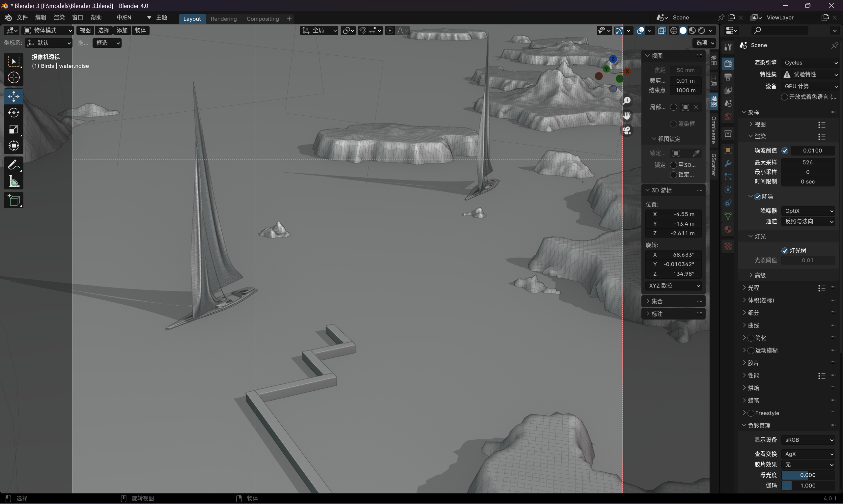Uncheck the 降噪 denoise checkbox
The width and height of the screenshot is (843, 504).
pos(757,197)
